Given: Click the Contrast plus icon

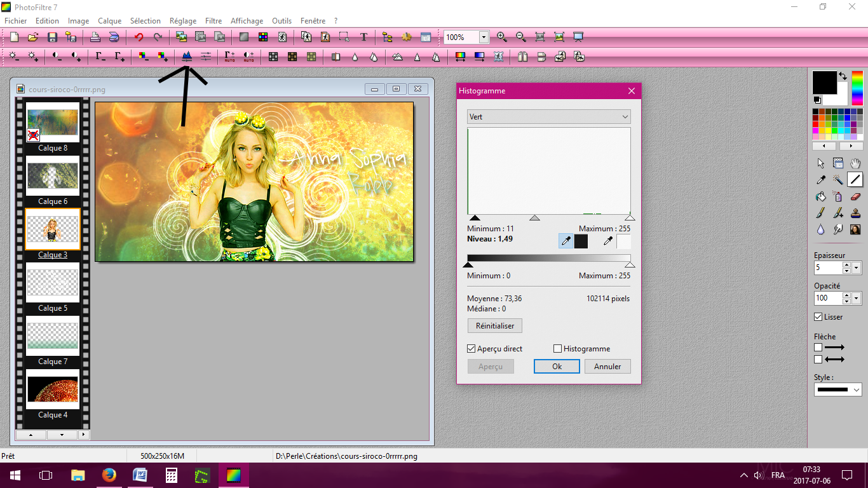Looking at the screenshot, I should (76, 57).
